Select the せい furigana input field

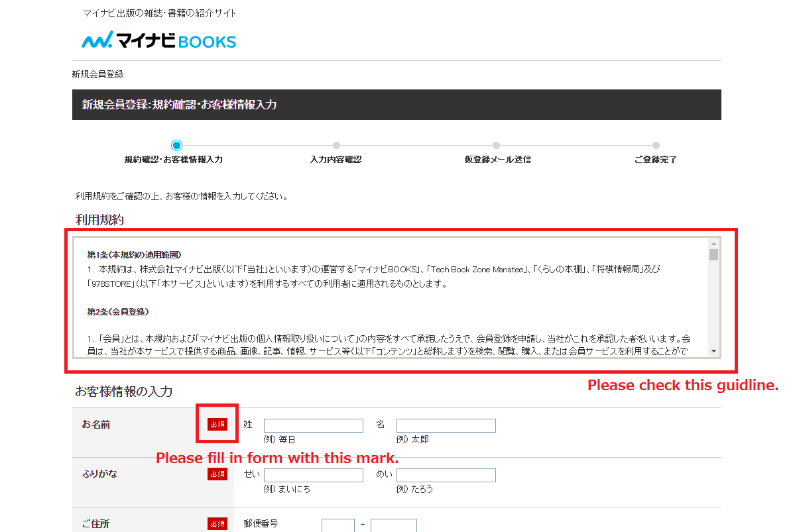pos(314,475)
